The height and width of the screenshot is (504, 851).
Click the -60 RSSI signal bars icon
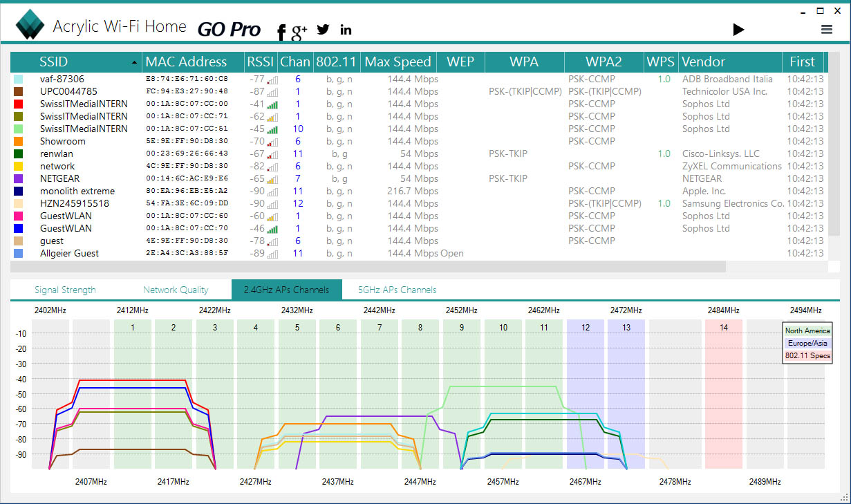[x=272, y=216]
